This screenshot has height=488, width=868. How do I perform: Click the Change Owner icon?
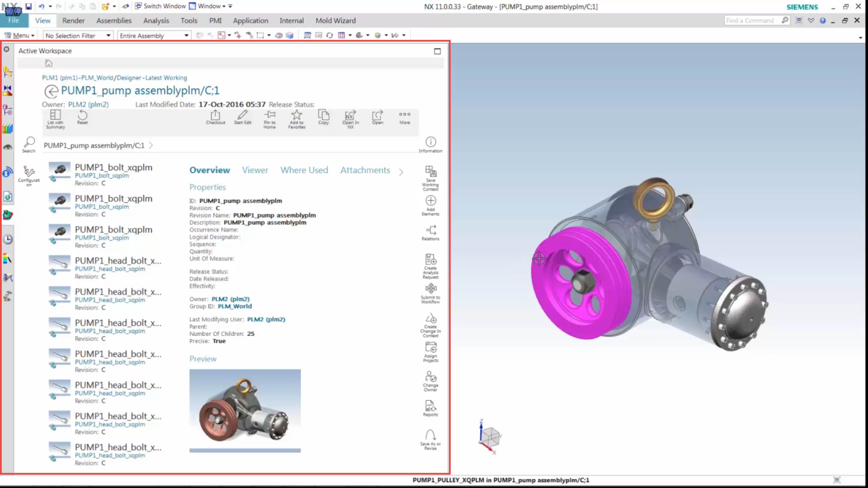pos(430,381)
